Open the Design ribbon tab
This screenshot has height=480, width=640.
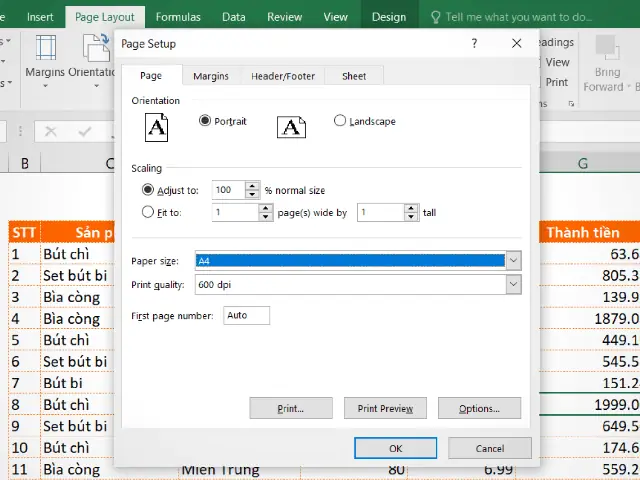click(x=389, y=17)
